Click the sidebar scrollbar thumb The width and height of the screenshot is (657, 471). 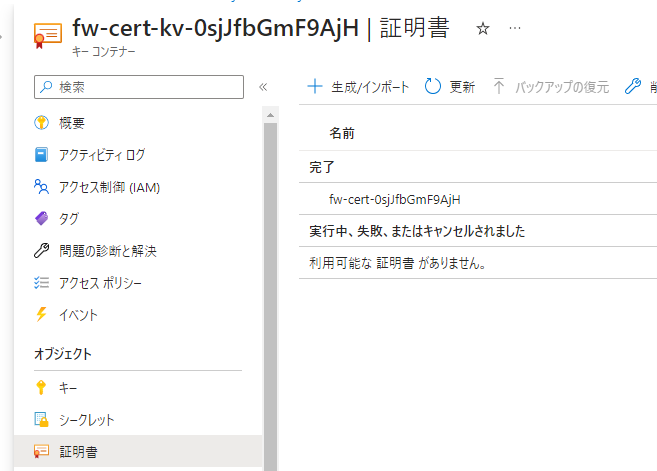(x=270, y=296)
